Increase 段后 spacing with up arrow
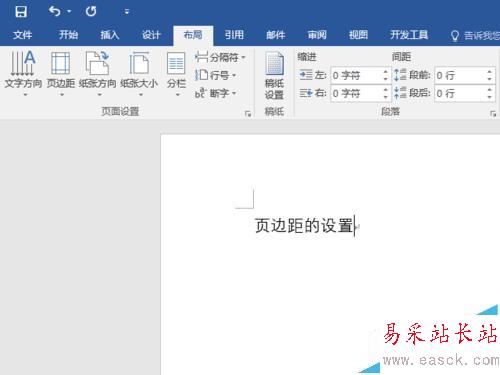500x375 pixels. tap(489, 89)
